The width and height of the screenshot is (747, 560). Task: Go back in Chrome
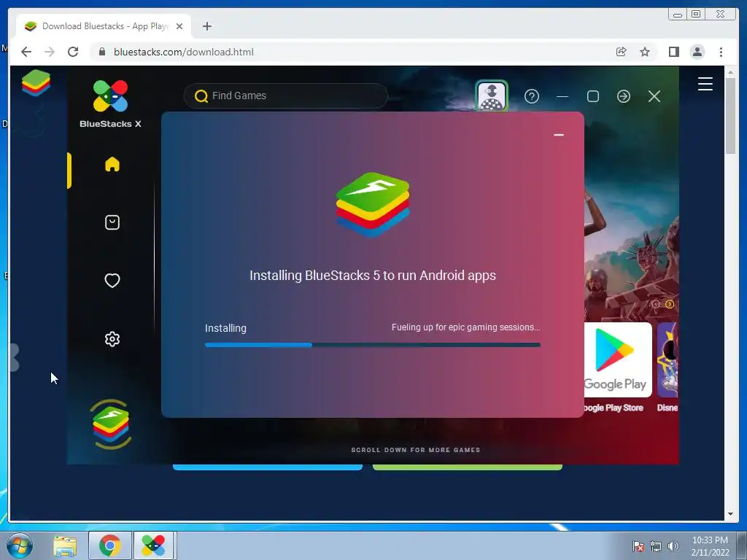[x=26, y=52]
